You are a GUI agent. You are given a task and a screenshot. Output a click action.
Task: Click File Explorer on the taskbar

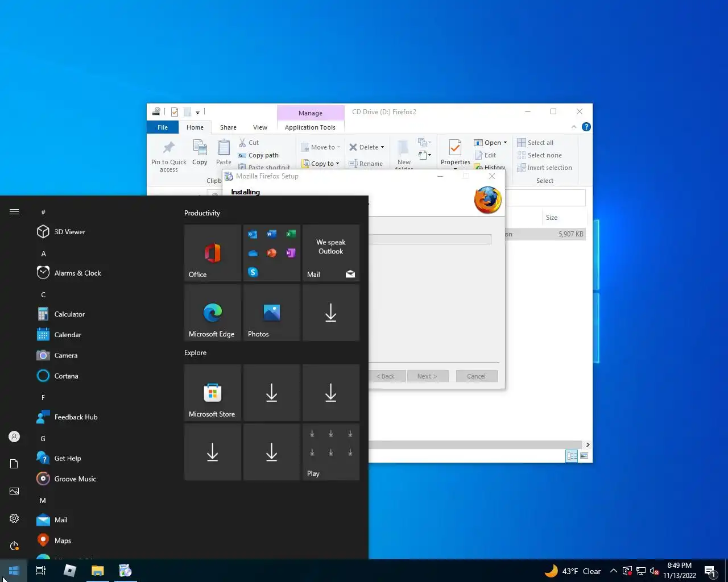tap(98, 571)
